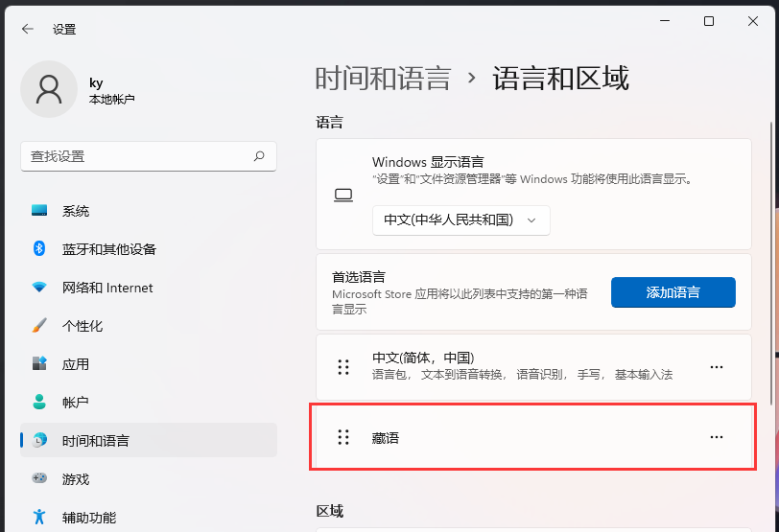Open 帐户 settings category

[x=149, y=403]
